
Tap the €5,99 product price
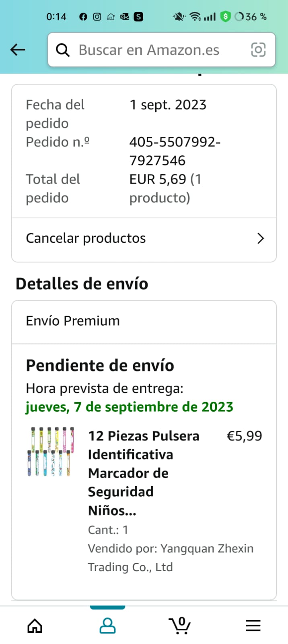244,436
